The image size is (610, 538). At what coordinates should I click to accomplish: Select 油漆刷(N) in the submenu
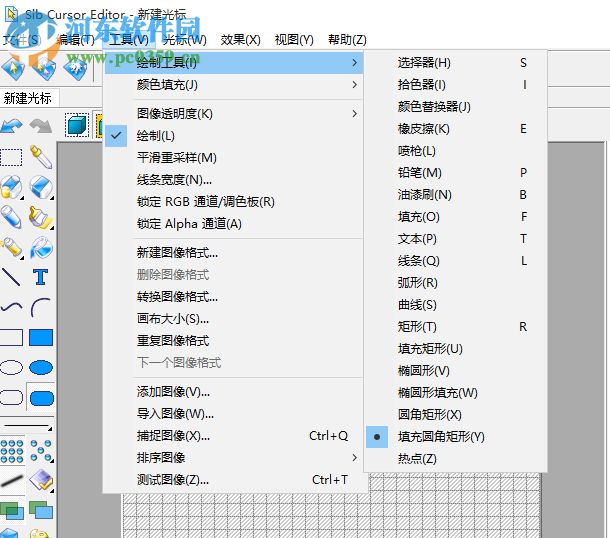tap(456, 195)
